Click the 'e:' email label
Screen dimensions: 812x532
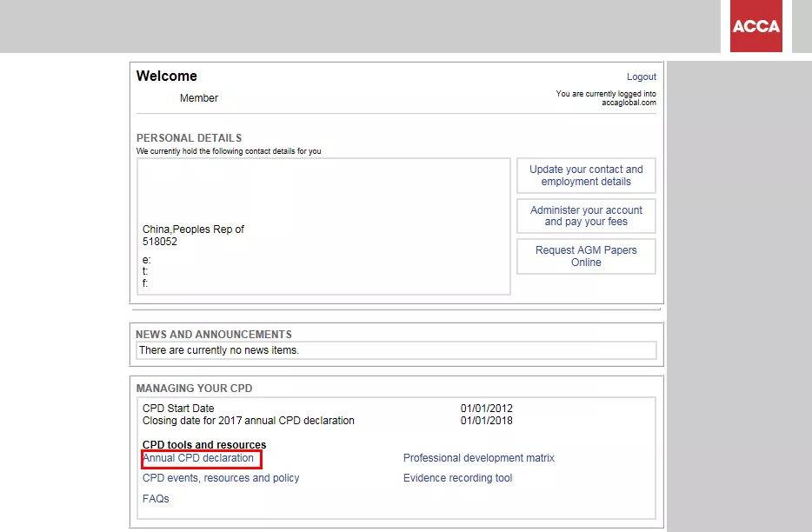coord(147,260)
